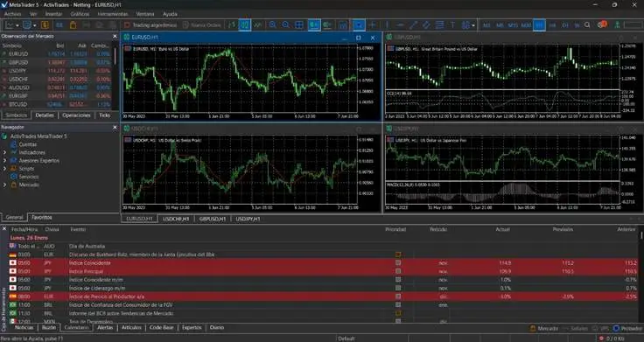
Task: Switch to M15 timeframe
Action: click(x=513, y=25)
